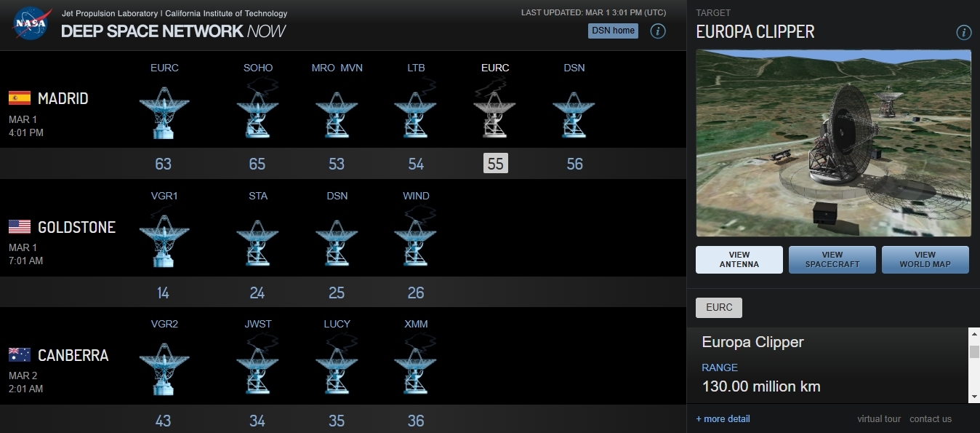Screen dimensions: 980x433
Task: Click XMM spacecraft label
Action: pos(416,324)
